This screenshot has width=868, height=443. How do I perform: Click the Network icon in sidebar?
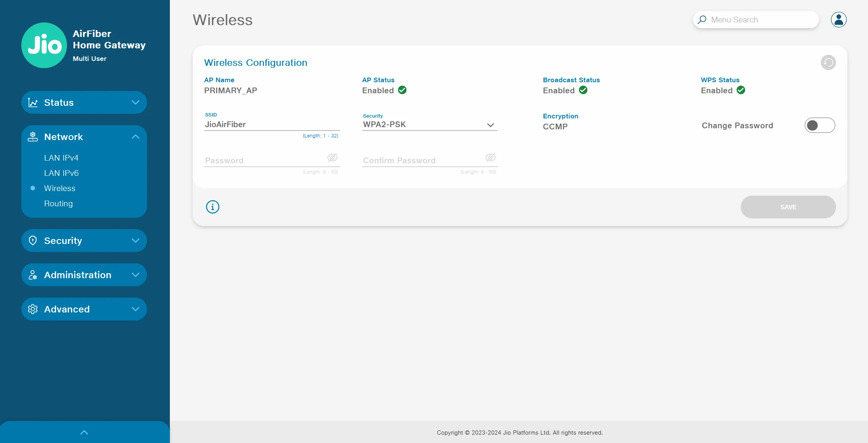pyautogui.click(x=33, y=137)
